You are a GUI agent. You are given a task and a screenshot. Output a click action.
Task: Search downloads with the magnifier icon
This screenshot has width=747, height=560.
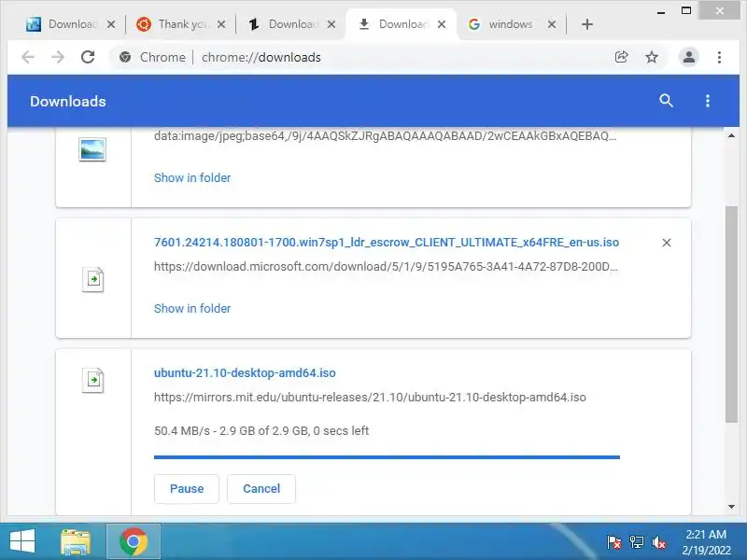[x=666, y=101]
